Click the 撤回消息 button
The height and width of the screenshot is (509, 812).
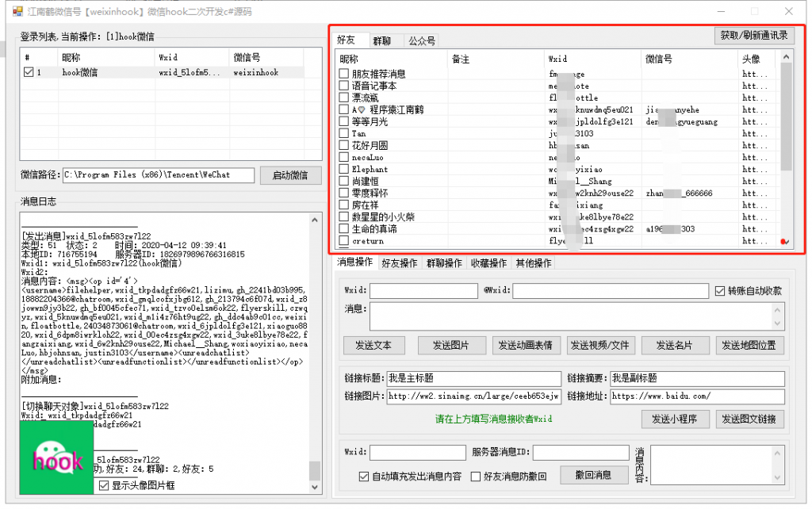[x=594, y=475]
